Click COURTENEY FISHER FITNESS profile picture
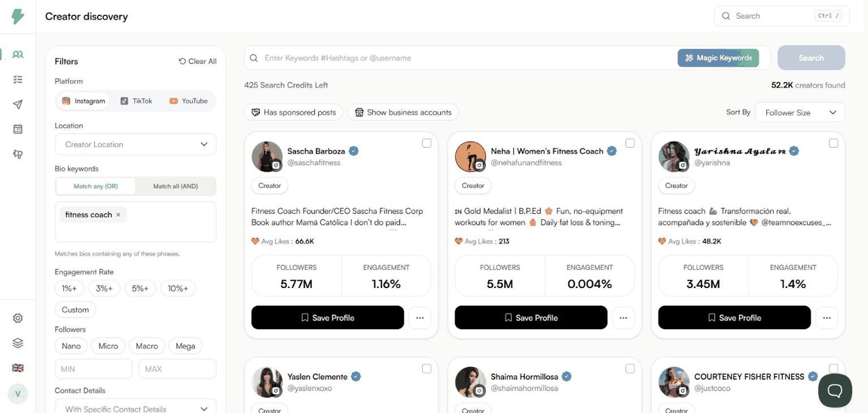Image resolution: width=868 pixels, height=413 pixels. point(674,382)
